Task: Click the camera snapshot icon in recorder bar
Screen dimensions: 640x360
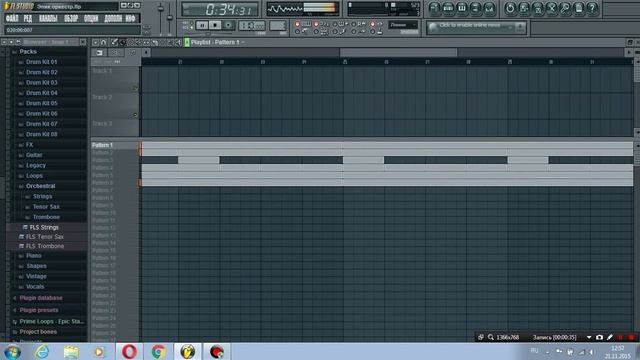Action: point(599,338)
